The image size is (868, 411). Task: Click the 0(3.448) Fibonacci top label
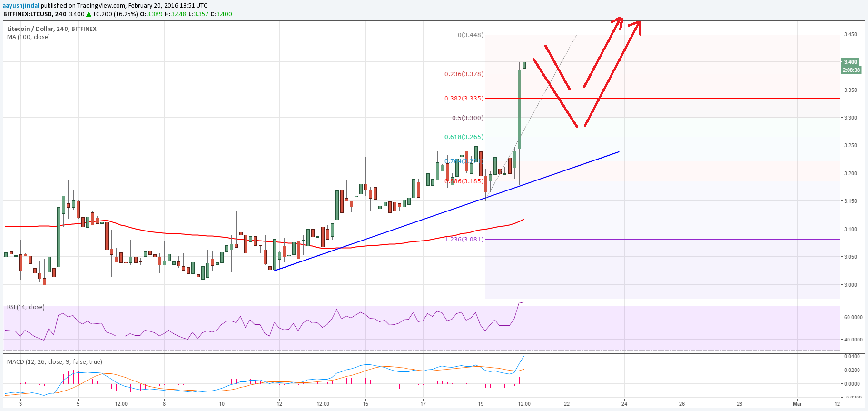point(470,35)
